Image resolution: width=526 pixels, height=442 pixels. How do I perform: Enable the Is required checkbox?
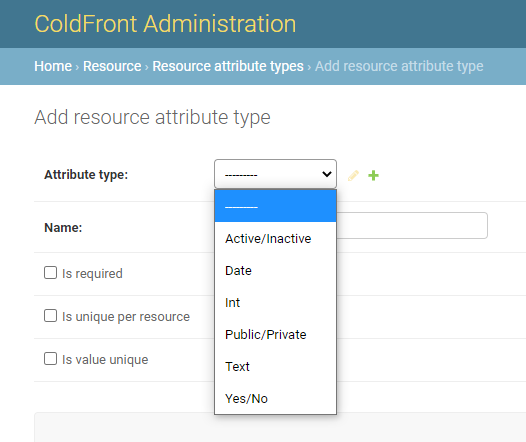click(x=50, y=273)
